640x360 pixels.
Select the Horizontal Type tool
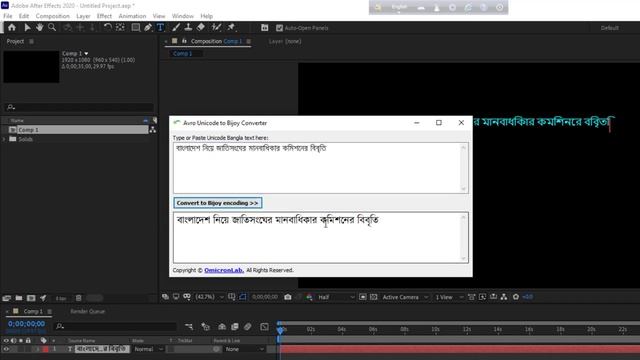pos(160,27)
